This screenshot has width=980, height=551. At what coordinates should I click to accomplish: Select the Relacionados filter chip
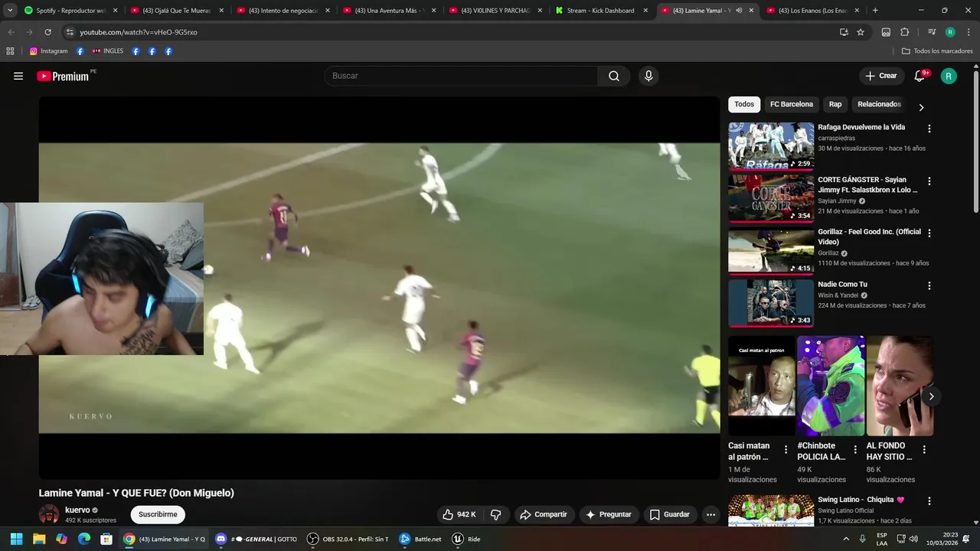[879, 104]
